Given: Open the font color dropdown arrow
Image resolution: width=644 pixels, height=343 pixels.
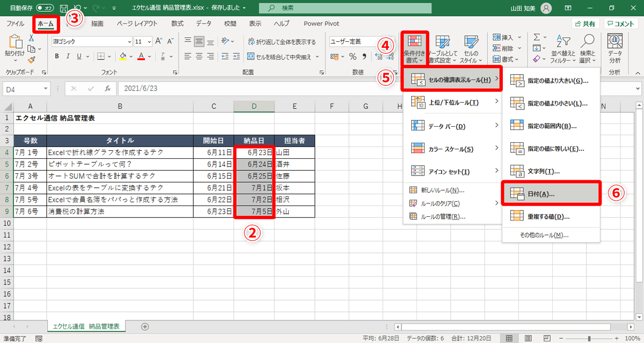Looking at the screenshot, I should pos(149,56).
